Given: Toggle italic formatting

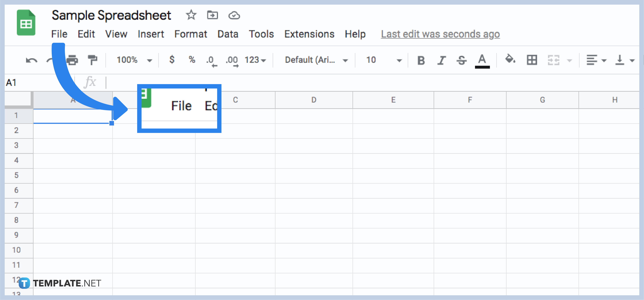Looking at the screenshot, I should pyautogui.click(x=441, y=60).
